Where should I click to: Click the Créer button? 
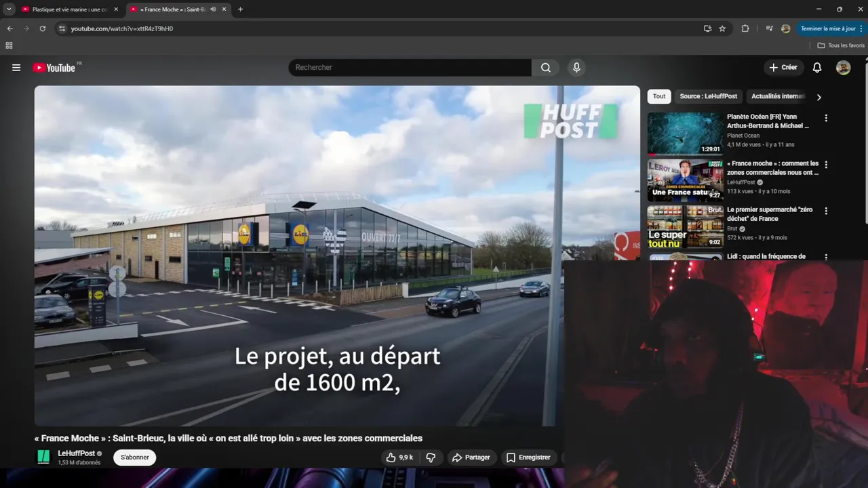point(783,68)
